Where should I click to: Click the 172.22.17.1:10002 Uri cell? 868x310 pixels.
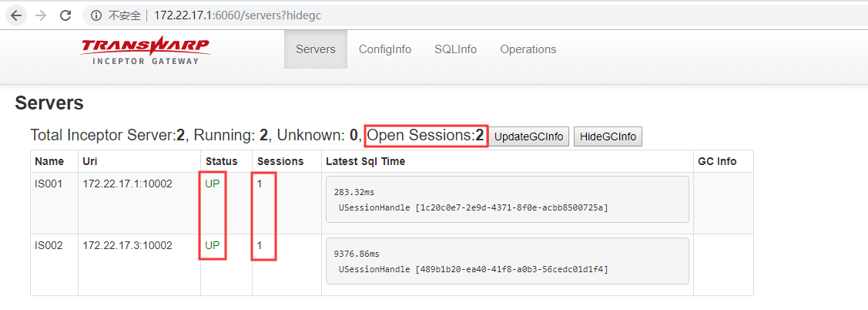coord(127,184)
